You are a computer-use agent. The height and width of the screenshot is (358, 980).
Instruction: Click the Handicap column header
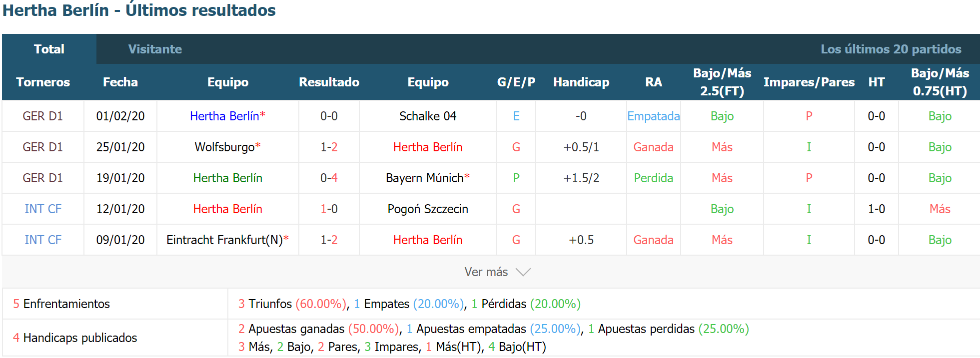coord(581,82)
